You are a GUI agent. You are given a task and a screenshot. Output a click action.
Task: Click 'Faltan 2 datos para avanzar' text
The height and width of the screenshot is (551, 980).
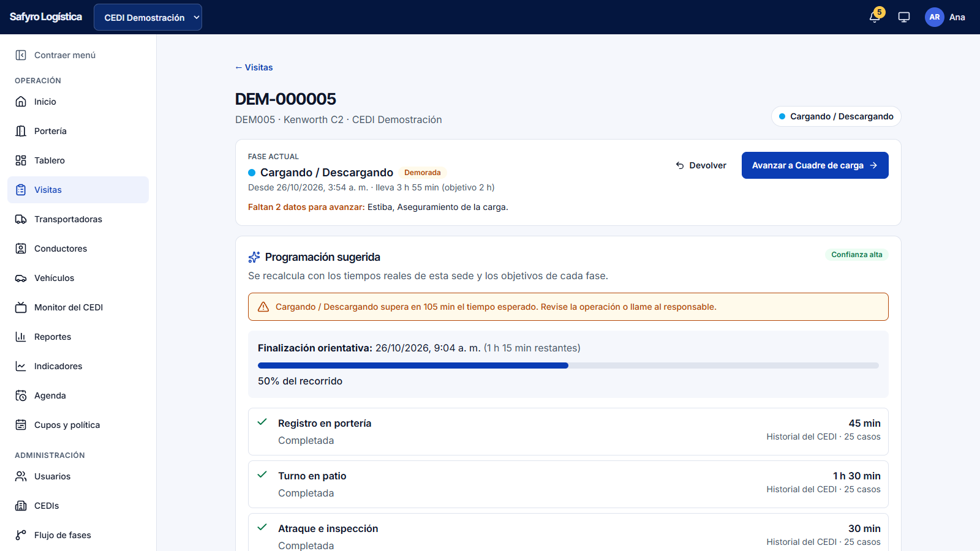(306, 207)
